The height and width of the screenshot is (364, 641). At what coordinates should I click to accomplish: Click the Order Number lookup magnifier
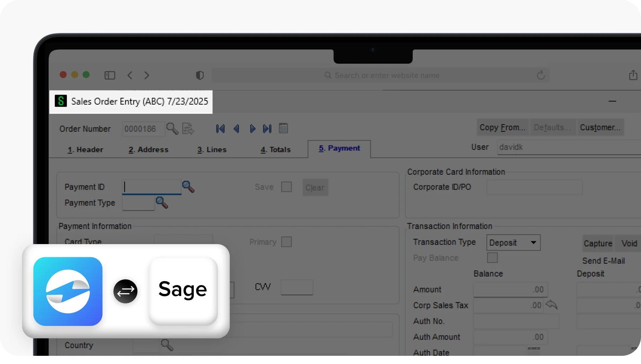pyautogui.click(x=172, y=128)
